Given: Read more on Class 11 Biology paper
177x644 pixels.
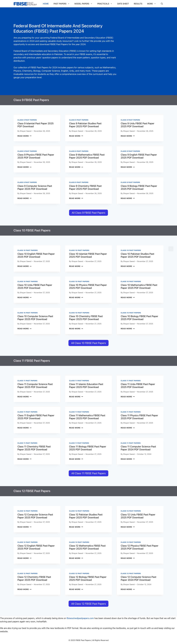Looking at the screenshot, I should (76, 459).
